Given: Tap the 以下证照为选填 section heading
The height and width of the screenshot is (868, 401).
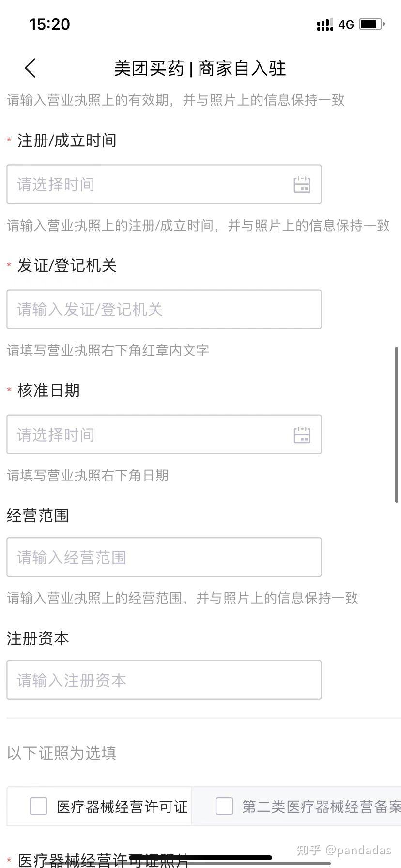Looking at the screenshot, I should pos(62,753).
